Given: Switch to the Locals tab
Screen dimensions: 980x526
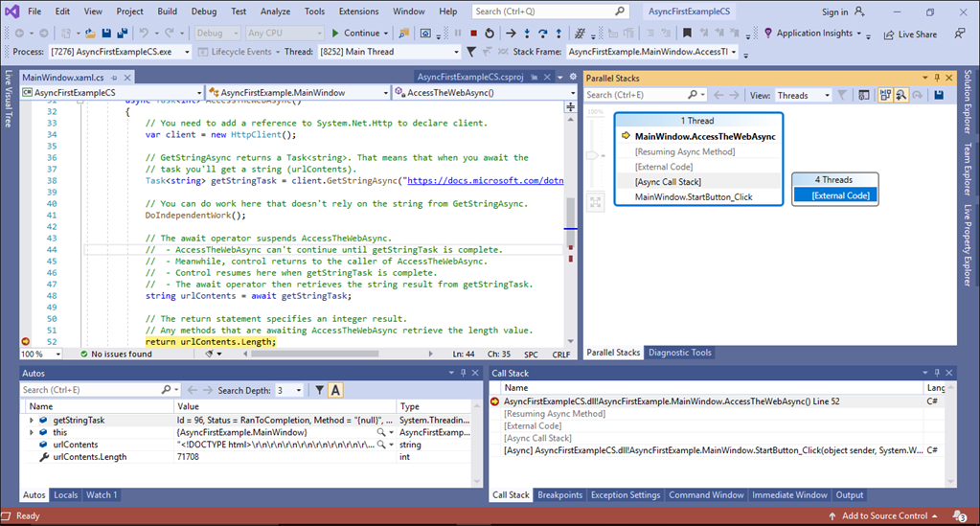Looking at the screenshot, I should point(66,494).
